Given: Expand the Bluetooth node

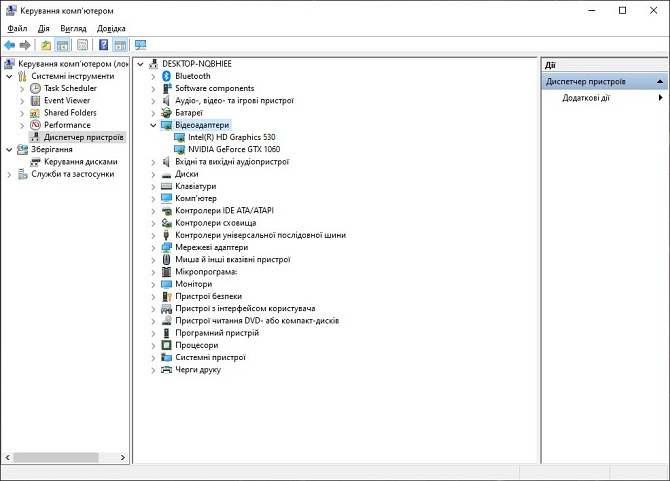Looking at the screenshot, I should coord(153,76).
